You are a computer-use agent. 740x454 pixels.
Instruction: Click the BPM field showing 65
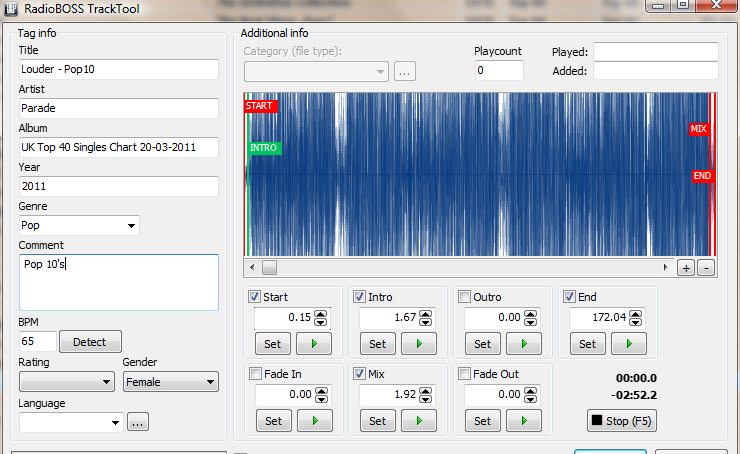38,341
